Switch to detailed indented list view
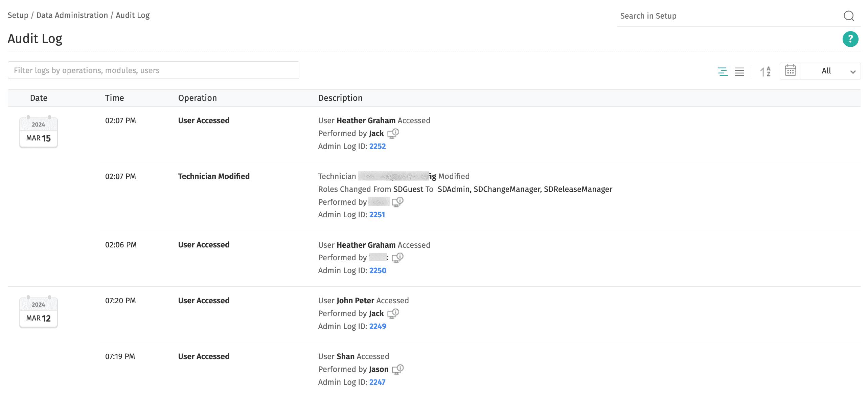This screenshot has height=396, width=868. tap(723, 71)
